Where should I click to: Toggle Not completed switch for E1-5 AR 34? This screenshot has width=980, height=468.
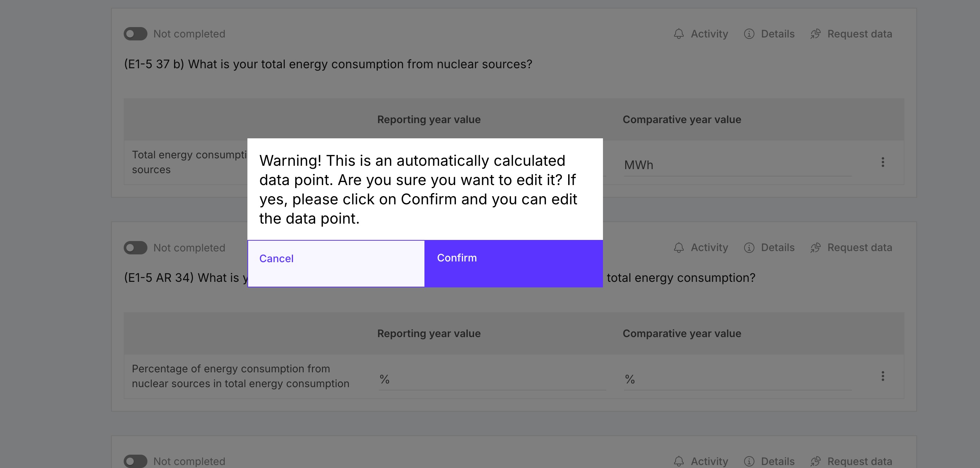(136, 247)
